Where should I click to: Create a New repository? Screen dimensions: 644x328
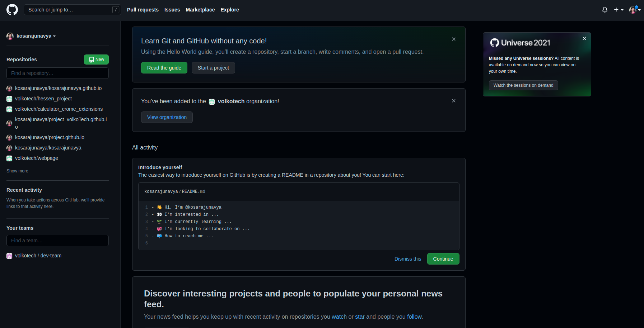pos(96,60)
